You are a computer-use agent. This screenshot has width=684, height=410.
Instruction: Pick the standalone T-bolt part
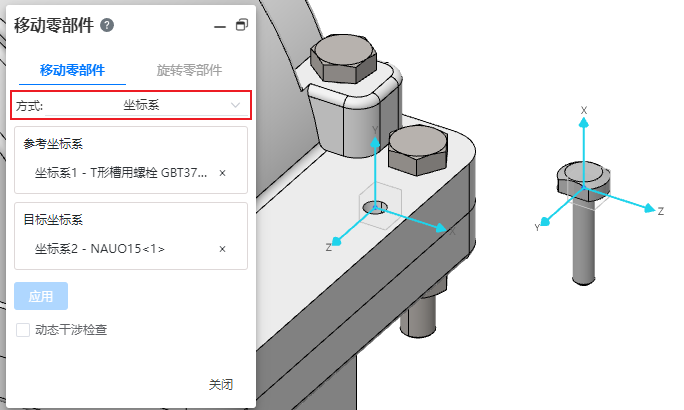click(583, 251)
